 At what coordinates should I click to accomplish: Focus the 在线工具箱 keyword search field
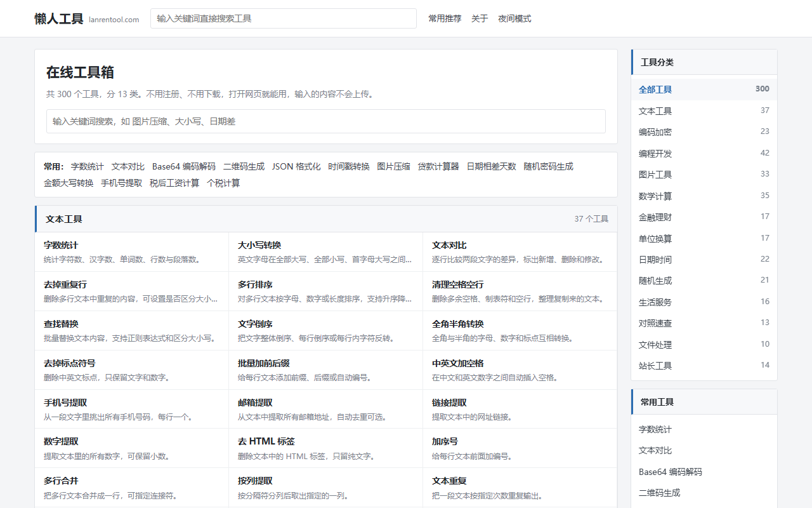coord(326,121)
